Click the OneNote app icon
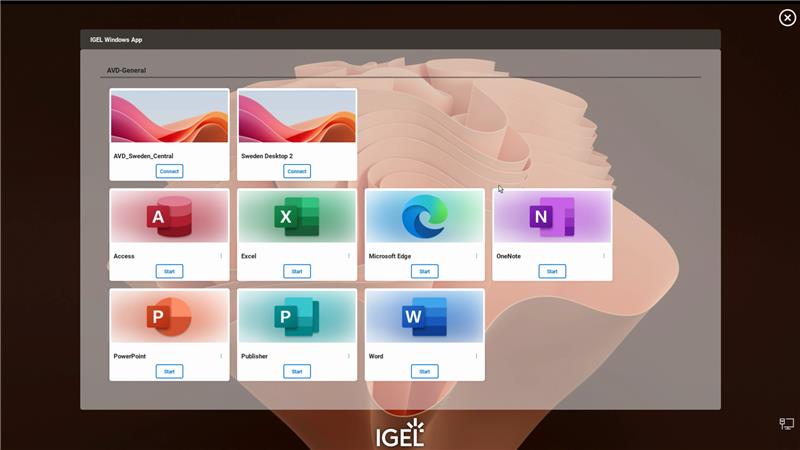The width and height of the screenshot is (800, 450). (552, 216)
